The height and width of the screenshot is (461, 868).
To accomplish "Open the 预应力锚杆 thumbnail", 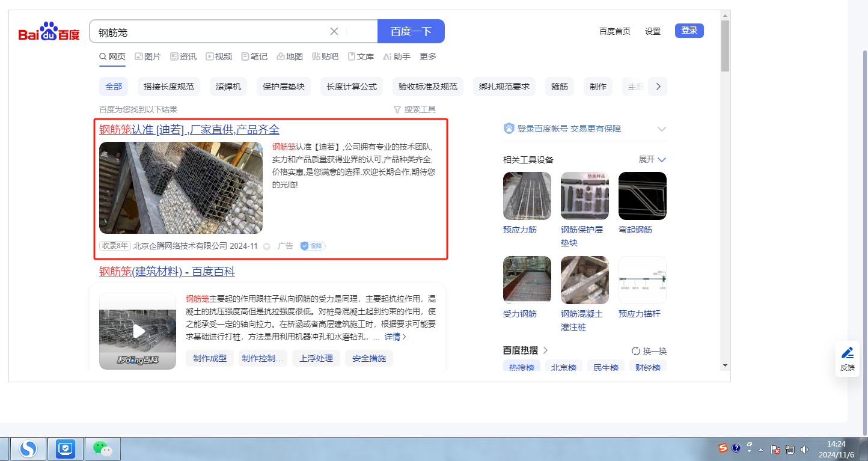I will (643, 280).
